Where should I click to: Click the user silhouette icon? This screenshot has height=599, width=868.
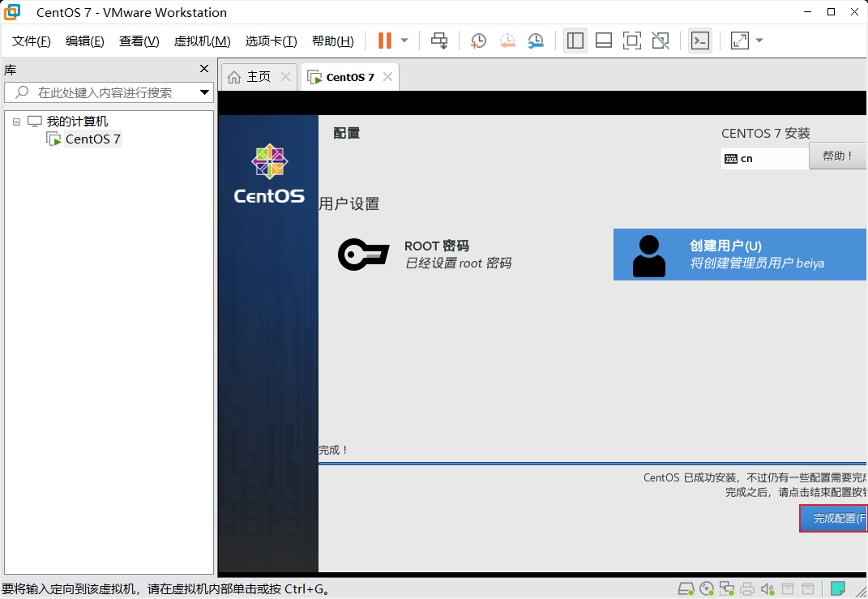649,256
